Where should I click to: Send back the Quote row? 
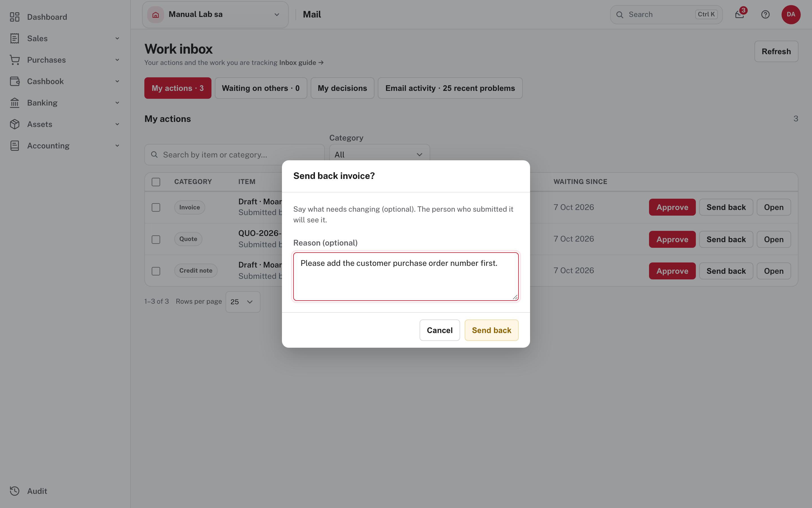[726, 240]
